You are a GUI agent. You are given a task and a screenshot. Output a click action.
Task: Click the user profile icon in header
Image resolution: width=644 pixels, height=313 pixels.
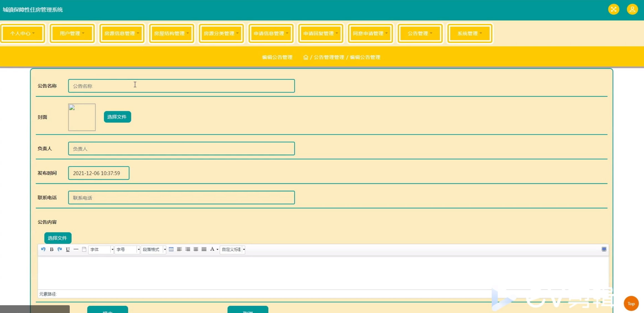(x=632, y=9)
